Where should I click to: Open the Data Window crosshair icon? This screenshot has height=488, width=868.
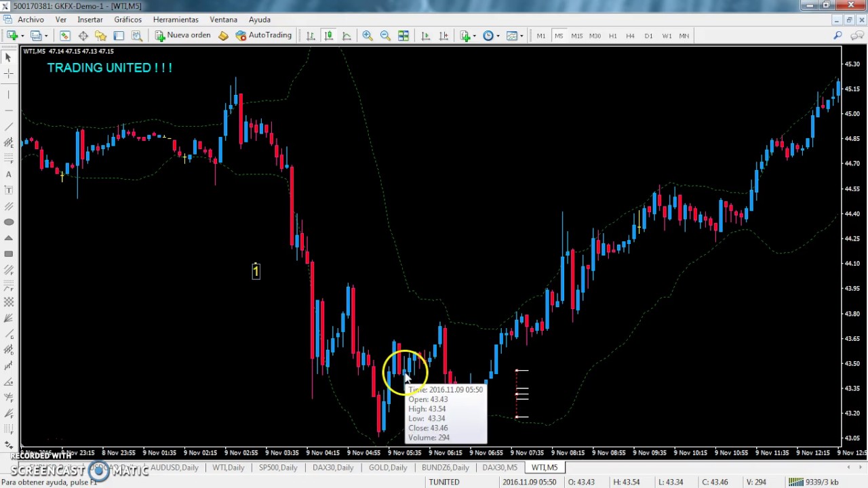[x=83, y=36]
